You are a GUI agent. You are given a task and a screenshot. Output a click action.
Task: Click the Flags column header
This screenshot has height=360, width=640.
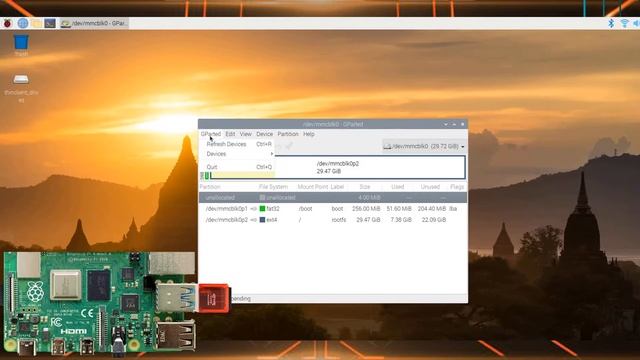click(x=457, y=187)
